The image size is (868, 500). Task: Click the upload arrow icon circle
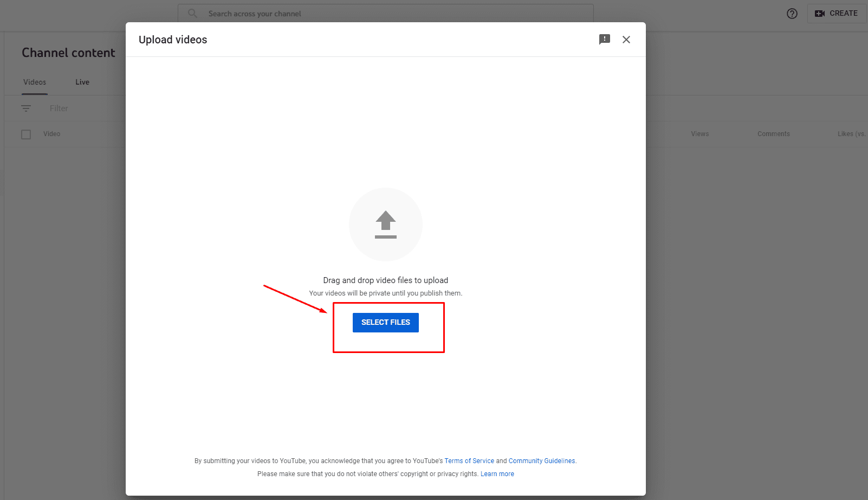386,225
